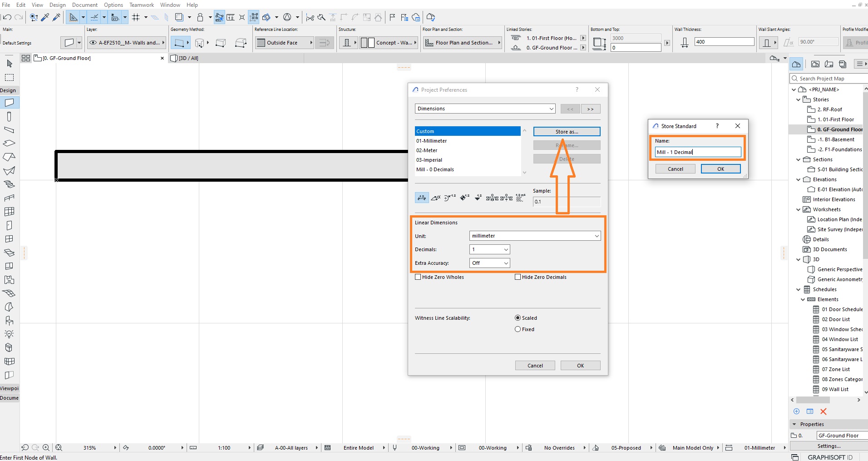This screenshot has height=461, width=868.
Task: Select the Stair tool in toolbox
Action: 10,184
